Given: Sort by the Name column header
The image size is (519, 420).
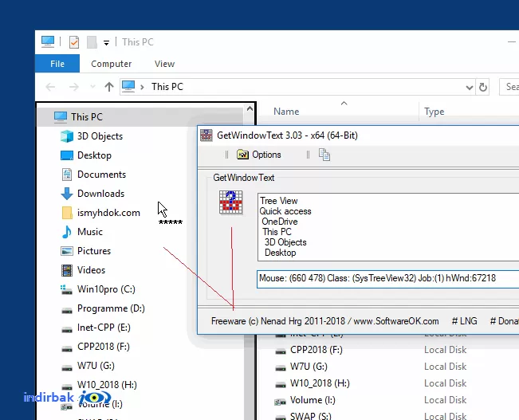Looking at the screenshot, I should (286, 112).
